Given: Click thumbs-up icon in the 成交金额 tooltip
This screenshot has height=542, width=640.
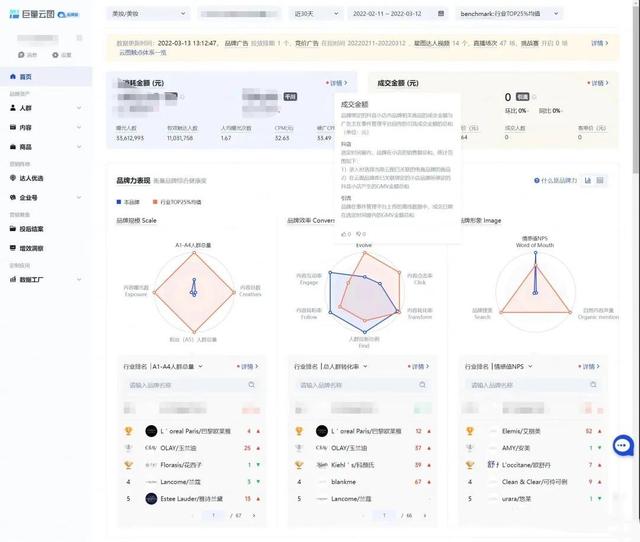Looking at the screenshot, I should coord(344,234).
